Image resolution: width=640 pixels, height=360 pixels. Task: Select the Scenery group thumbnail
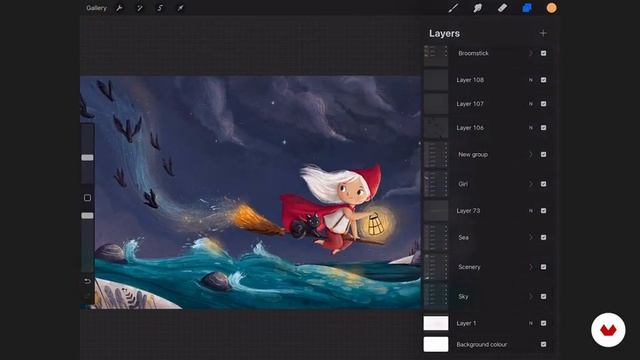436,267
